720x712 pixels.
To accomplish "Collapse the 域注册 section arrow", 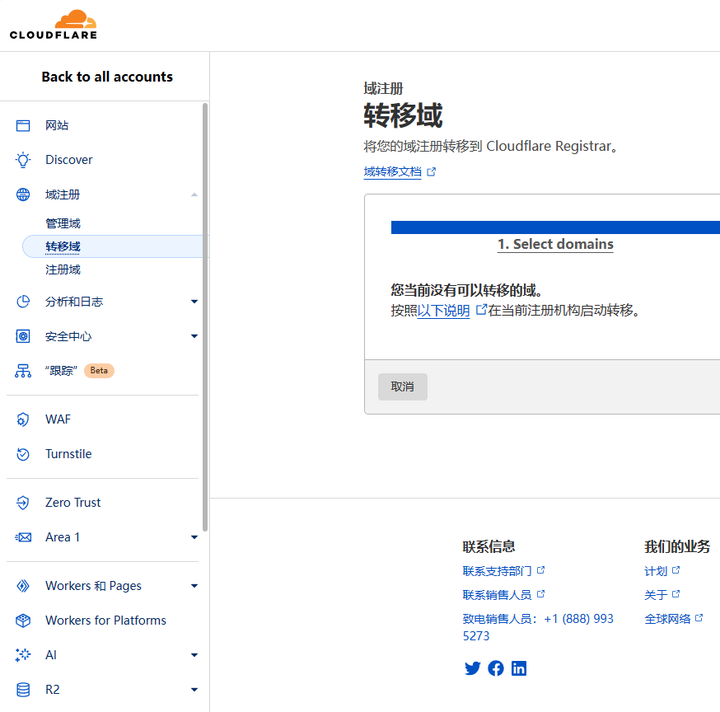I will (194, 195).
